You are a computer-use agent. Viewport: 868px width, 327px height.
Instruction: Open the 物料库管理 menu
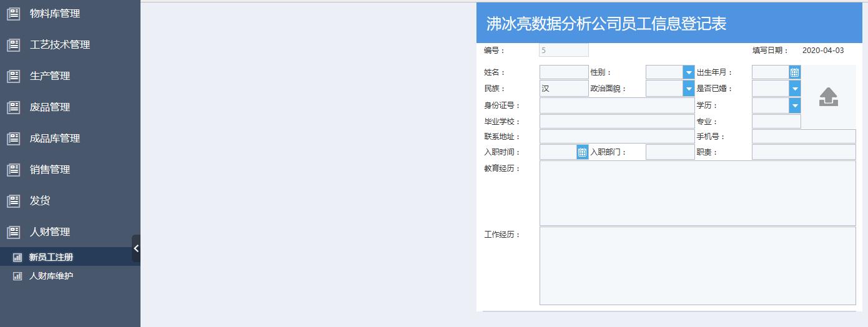tap(70, 14)
